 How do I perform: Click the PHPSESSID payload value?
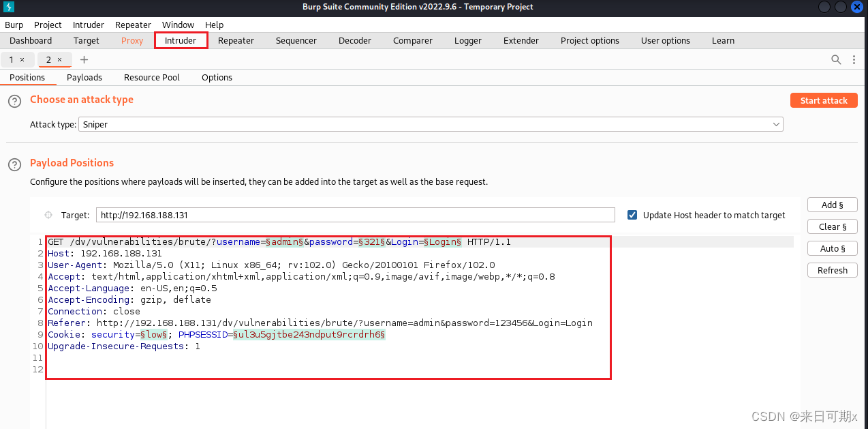pyautogui.click(x=309, y=334)
